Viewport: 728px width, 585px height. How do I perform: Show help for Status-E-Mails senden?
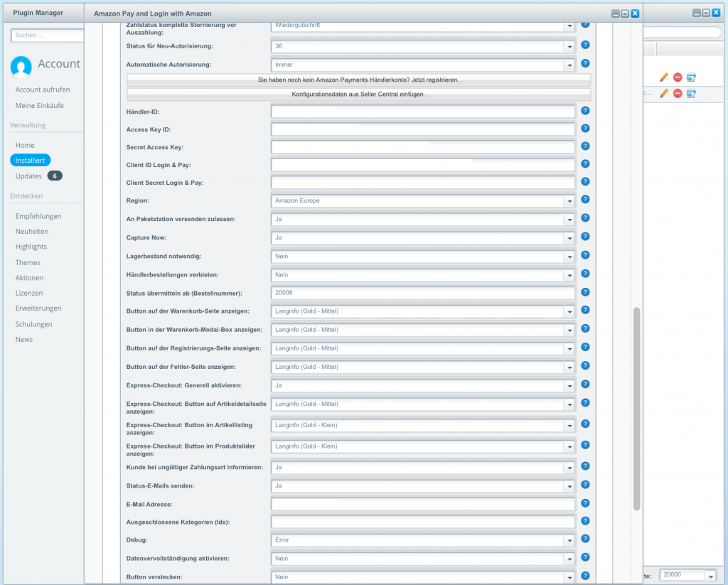coord(585,484)
